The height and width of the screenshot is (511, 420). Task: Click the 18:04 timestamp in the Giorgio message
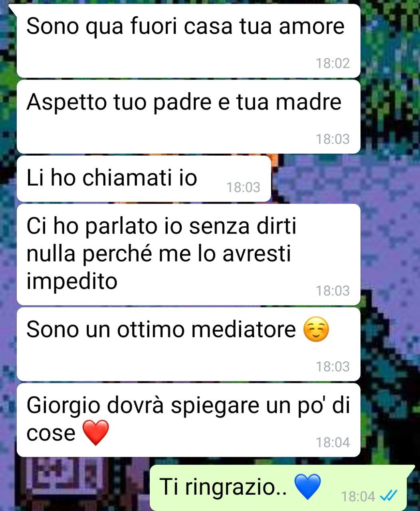333,442
